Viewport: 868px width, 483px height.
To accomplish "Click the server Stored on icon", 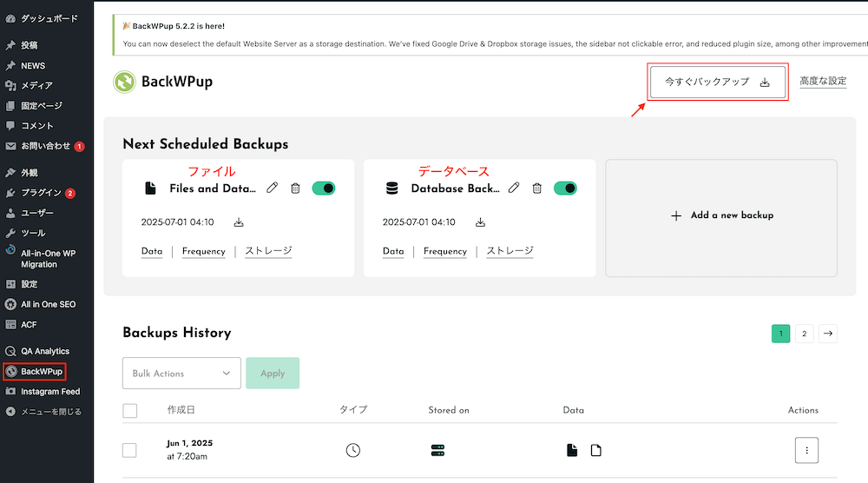I will 437,450.
